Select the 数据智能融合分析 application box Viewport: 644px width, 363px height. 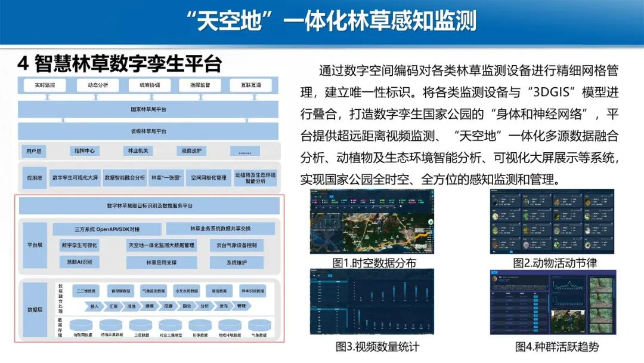pos(125,178)
